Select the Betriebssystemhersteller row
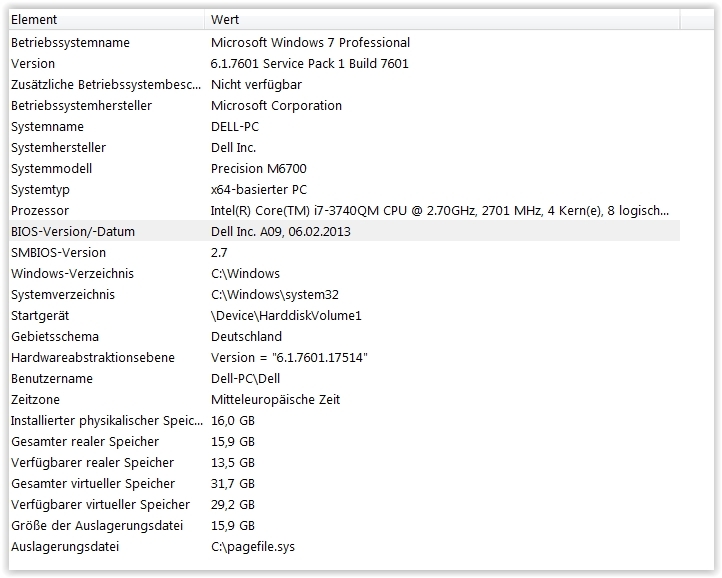The width and height of the screenshot is (722, 578). [344, 105]
